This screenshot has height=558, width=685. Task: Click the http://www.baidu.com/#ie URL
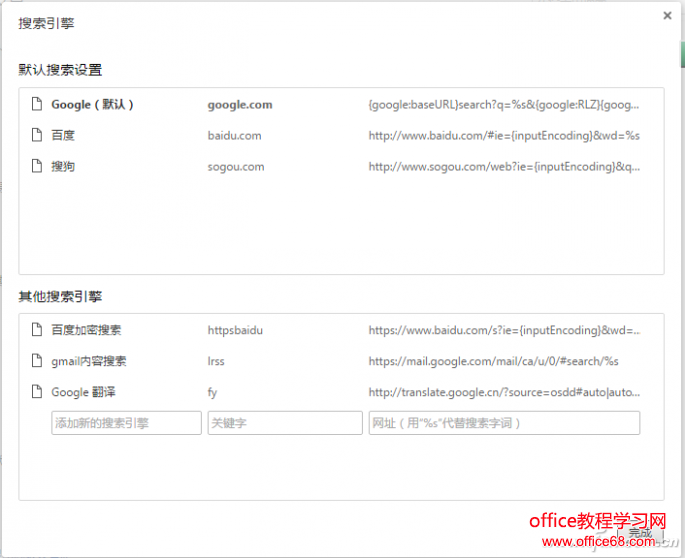(x=504, y=135)
